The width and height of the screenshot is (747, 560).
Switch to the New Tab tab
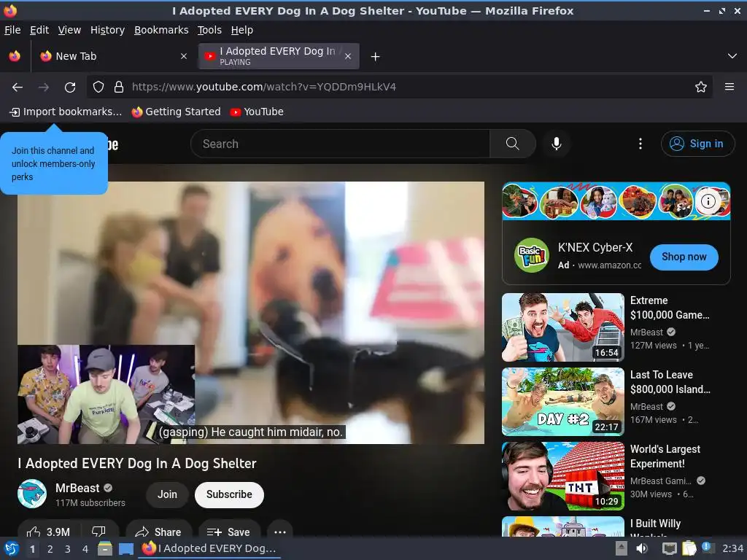[112, 56]
